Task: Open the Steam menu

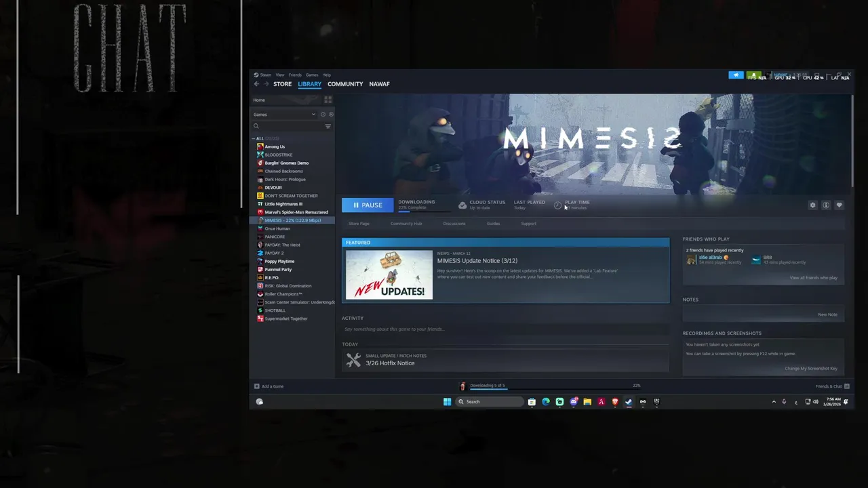Action: [263, 75]
